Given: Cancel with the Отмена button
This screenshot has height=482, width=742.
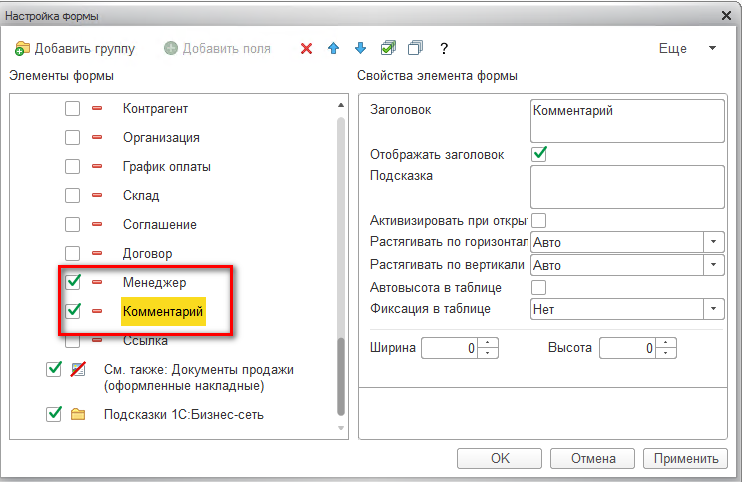Looking at the screenshot, I should tap(592, 458).
